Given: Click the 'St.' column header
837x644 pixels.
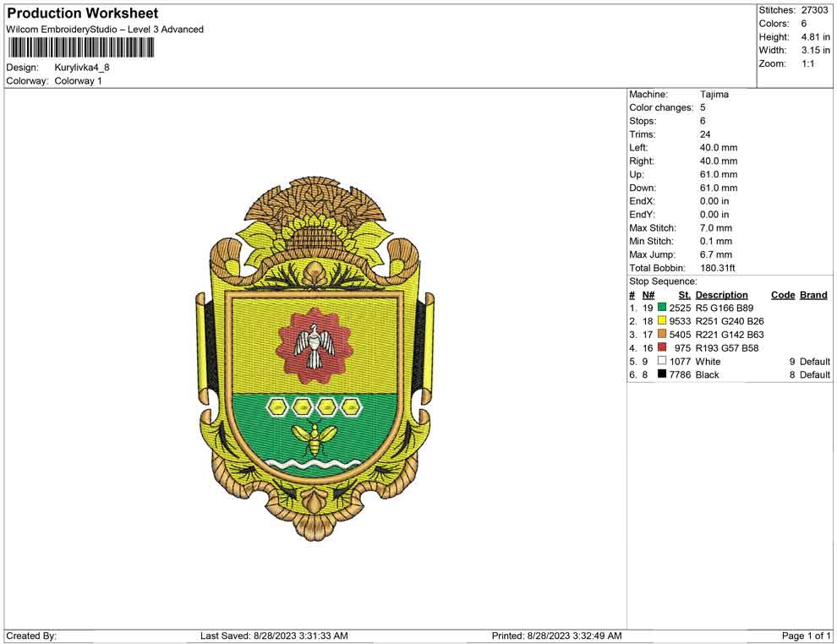Looking at the screenshot, I should [x=684, y=295].
